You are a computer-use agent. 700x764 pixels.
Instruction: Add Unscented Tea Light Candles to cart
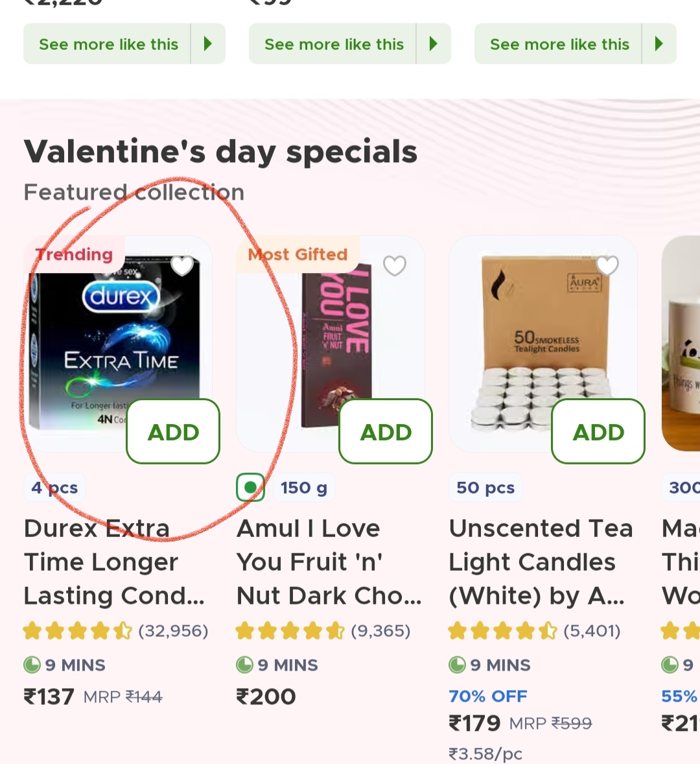(x=598, y=431)
